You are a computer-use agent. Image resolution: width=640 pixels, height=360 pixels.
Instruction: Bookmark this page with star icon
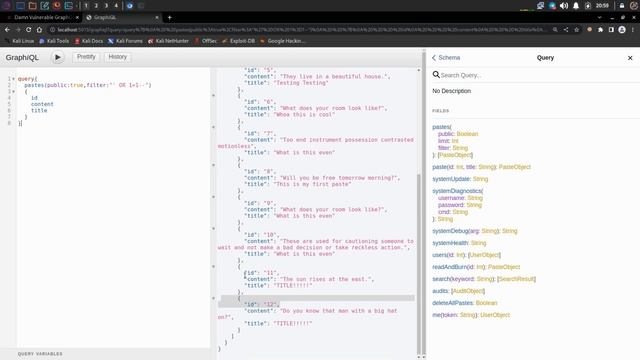coord(576,30)
